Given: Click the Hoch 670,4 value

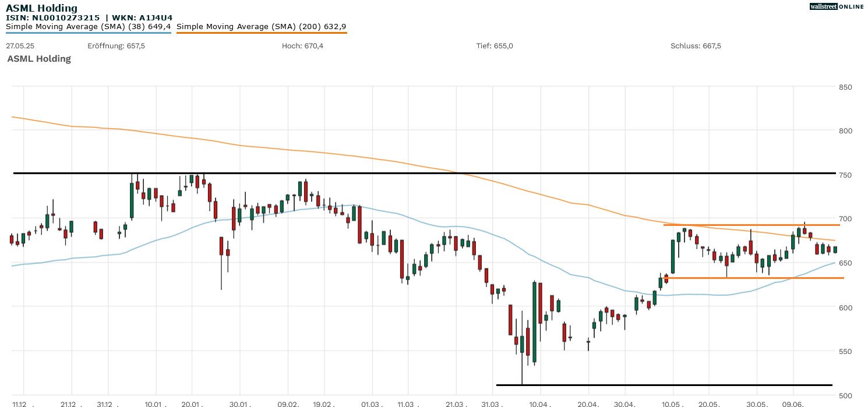Looking at the screenshot, I should click(x=302, y=46).
